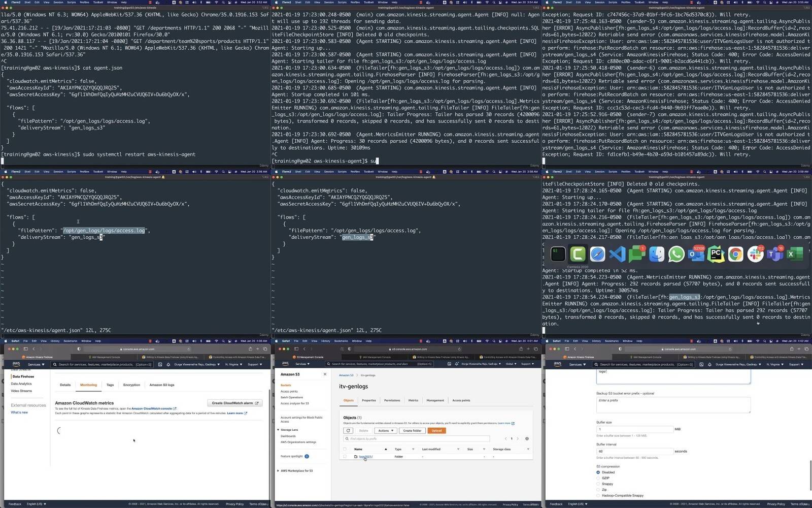Open Terminal from the Dock
812x508 pixels.
coord(558,254)
